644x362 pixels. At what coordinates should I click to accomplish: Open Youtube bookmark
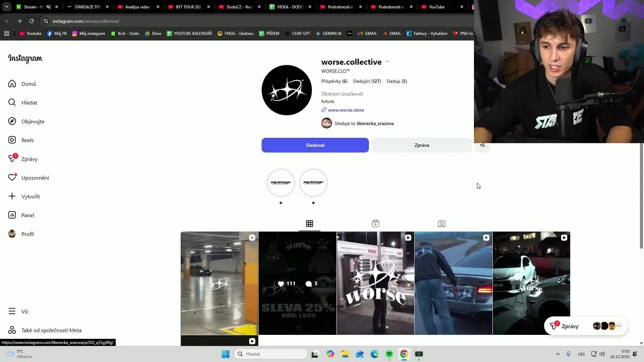(x=30, y=34)
